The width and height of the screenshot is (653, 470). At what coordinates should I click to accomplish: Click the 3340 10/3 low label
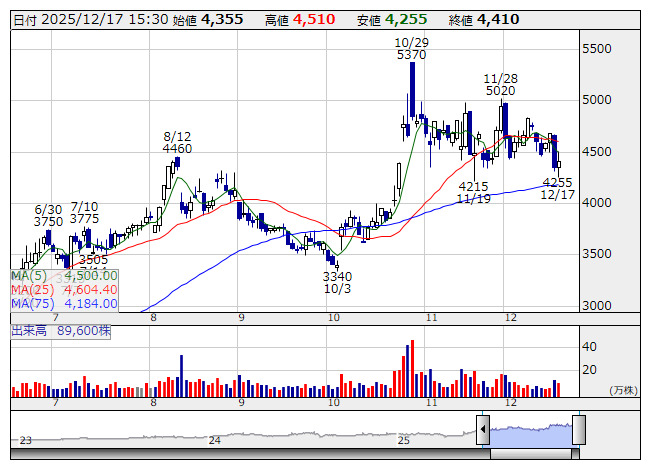tap(337, 283)
